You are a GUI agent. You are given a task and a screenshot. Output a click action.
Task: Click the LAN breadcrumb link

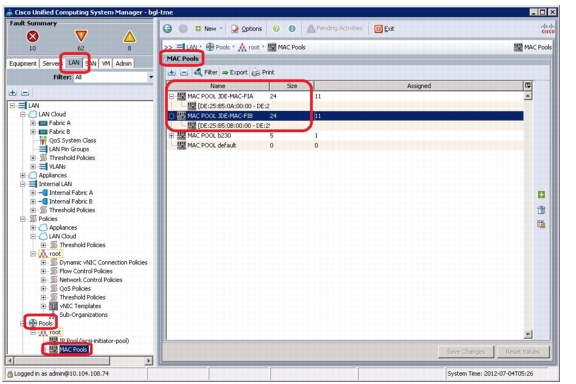[192, 47]
